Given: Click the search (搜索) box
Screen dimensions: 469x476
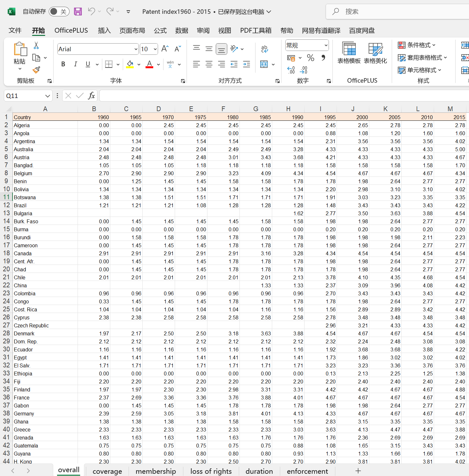Looking at the screenshot, I should pyautogui.click(x=398, y=12).
